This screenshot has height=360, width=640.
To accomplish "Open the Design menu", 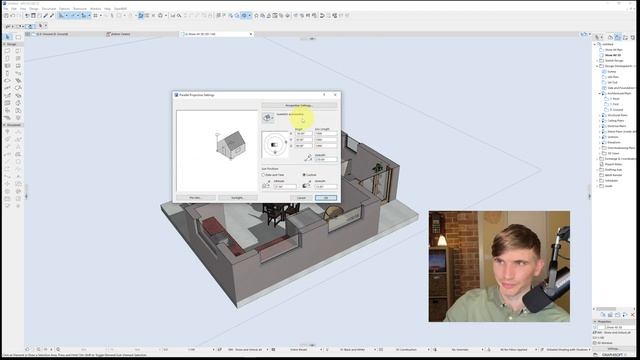I will 34,9.
